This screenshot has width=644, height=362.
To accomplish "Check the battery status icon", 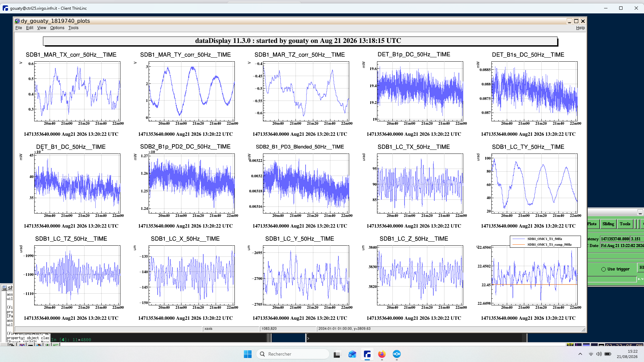I will tap(608, 354).
